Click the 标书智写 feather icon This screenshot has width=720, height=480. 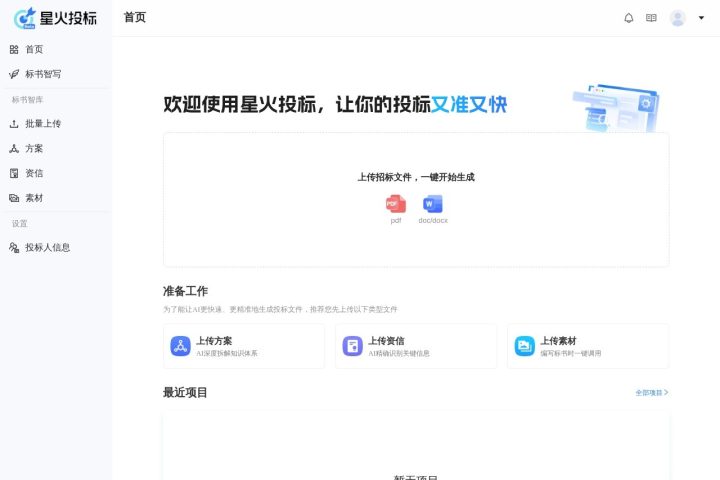point(14,74)
